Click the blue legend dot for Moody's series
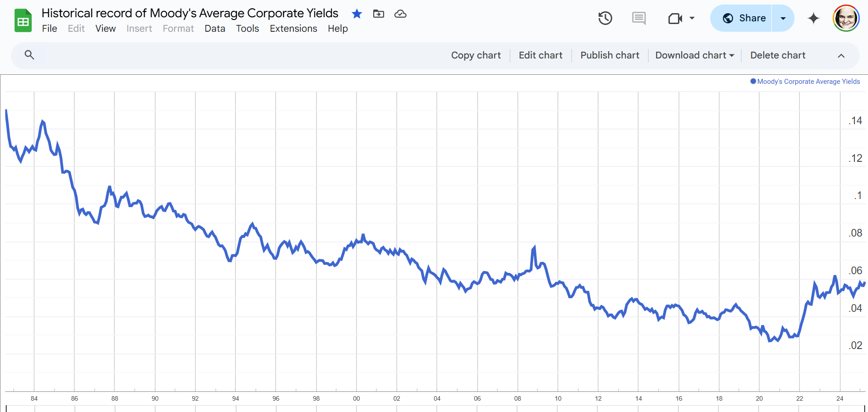The image size is (868, 412). click(x=753, y=82)
